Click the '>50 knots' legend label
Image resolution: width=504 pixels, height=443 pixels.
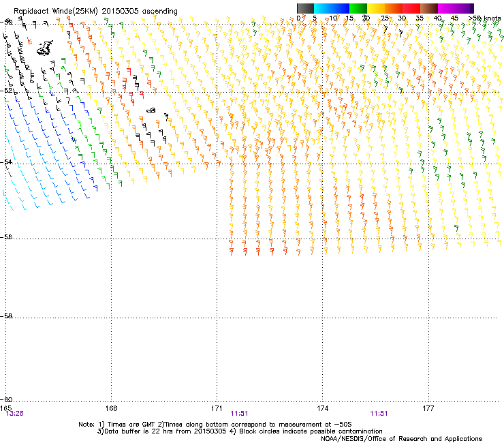tap(484, 18)
